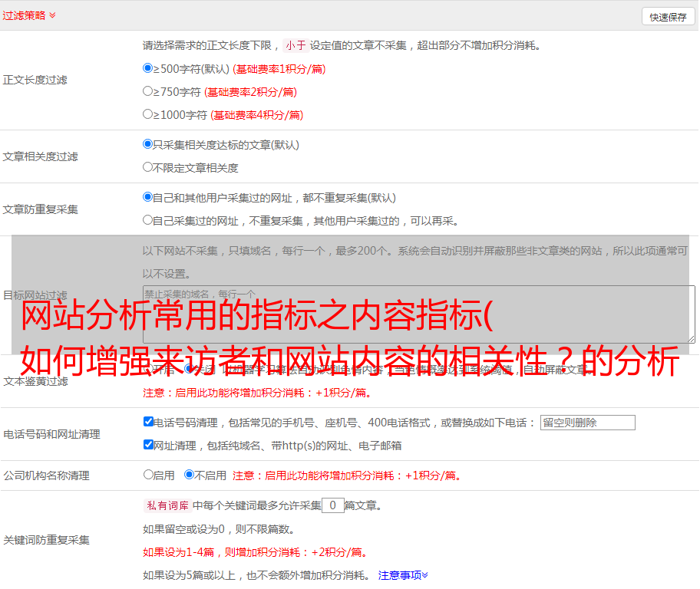Click red text 基础费率2积分/篇
Image resolution: width=700 pixels, height=589 pixels.
click(250, 92)
